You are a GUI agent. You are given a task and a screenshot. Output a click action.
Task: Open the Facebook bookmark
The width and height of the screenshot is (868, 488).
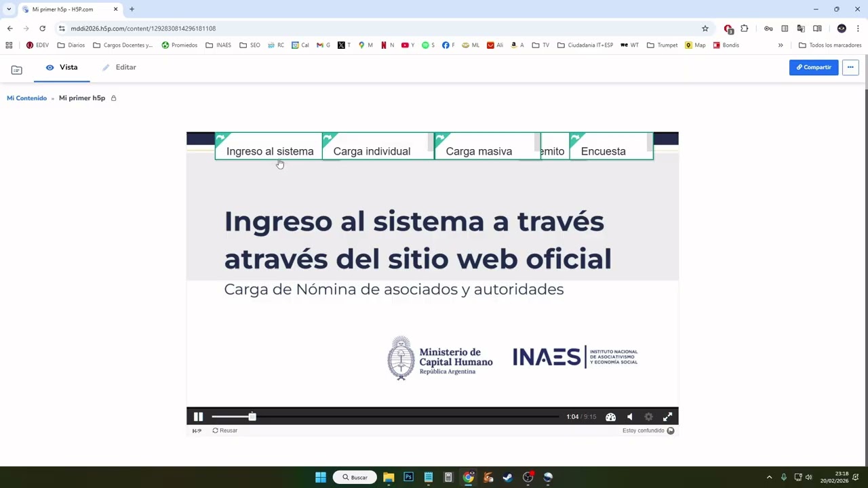pos(448,45)
